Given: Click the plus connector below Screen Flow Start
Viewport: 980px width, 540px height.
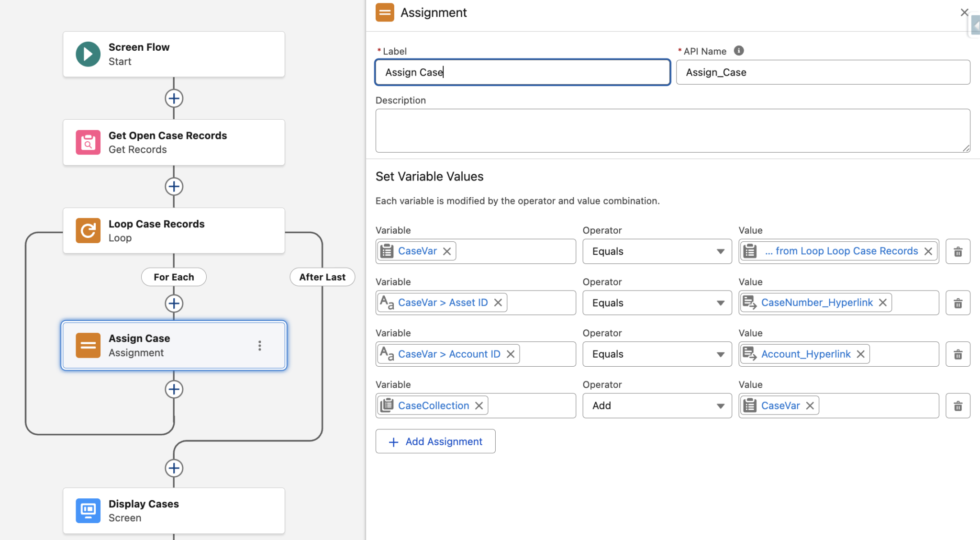Looking at the screenshot, I should [174, 98].
